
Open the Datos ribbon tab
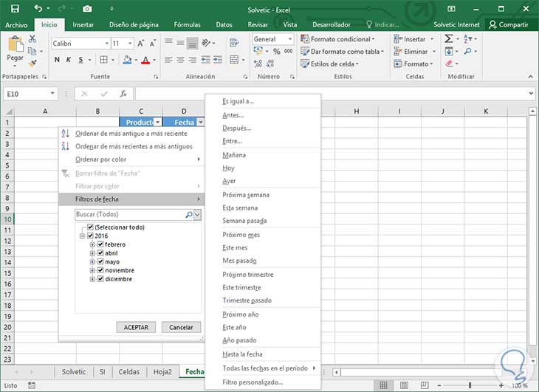(x=224, y=24)
